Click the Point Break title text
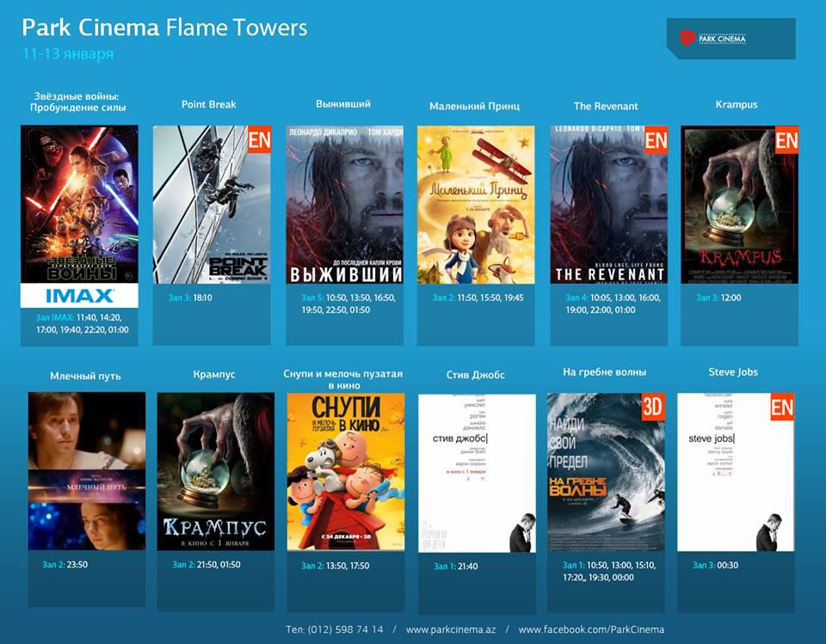Viewport: 826px width, 644px height. tap(208, 104)
